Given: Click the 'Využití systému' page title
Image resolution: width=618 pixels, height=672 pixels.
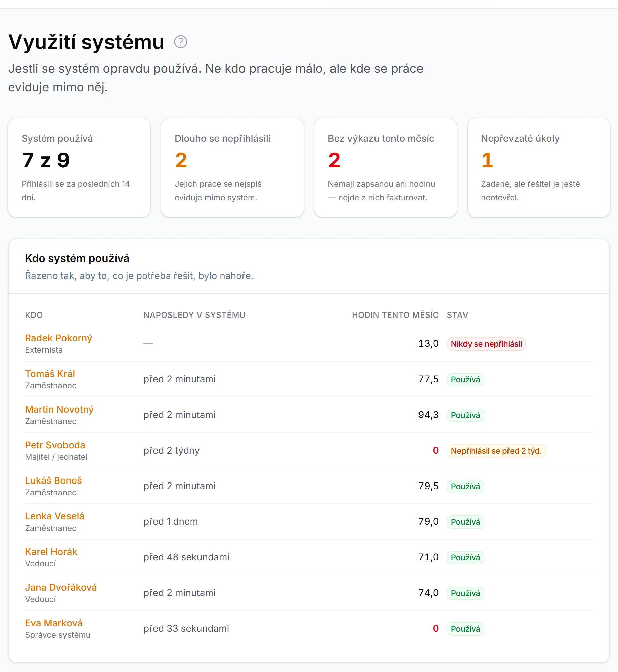Looking at the screenshot, I should click(86, 42).
